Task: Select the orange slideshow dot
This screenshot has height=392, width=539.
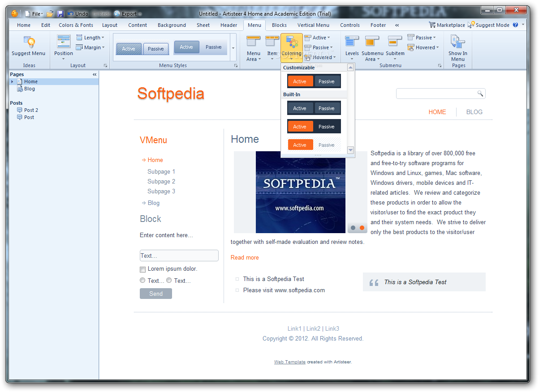Action: 362,228
